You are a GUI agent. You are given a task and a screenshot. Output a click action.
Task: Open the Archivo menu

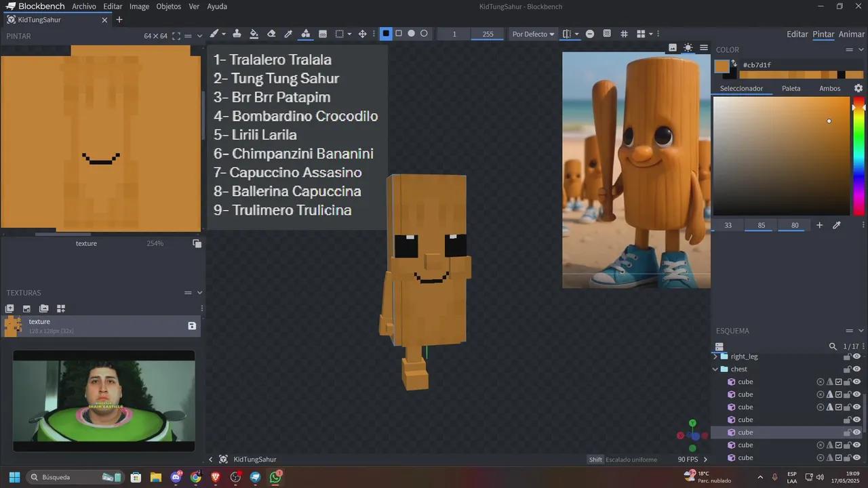pyautogui.click(x=84, y=6)
